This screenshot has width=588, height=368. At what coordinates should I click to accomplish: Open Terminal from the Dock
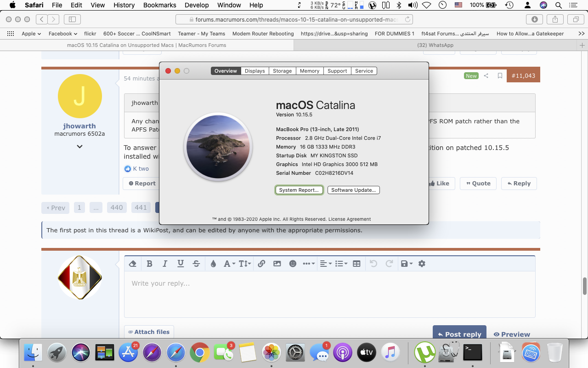tap(473, 353)
